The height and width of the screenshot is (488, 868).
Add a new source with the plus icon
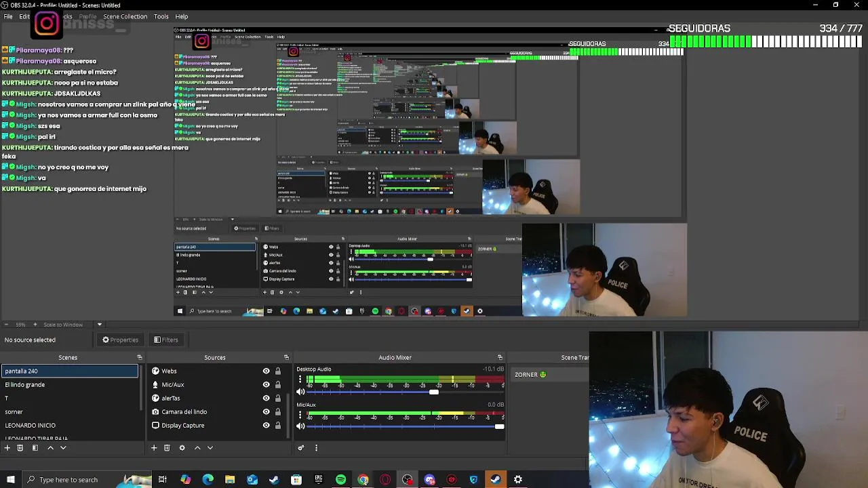[x=154, y=447]
